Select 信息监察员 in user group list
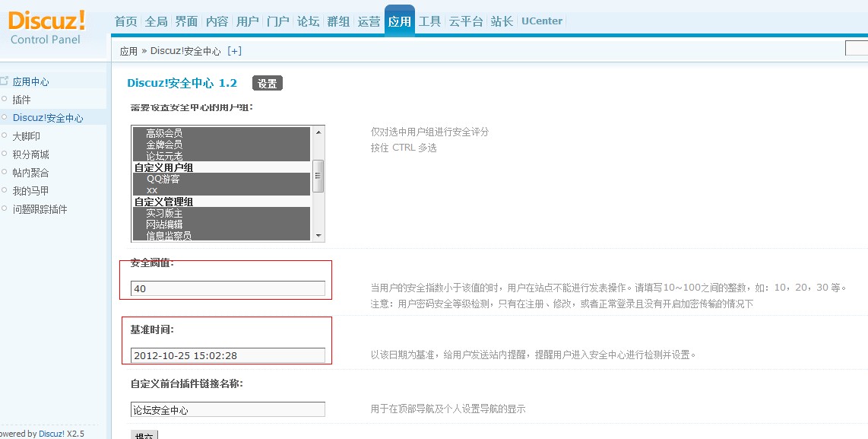The image size is (868, 439). coord(221,236)
